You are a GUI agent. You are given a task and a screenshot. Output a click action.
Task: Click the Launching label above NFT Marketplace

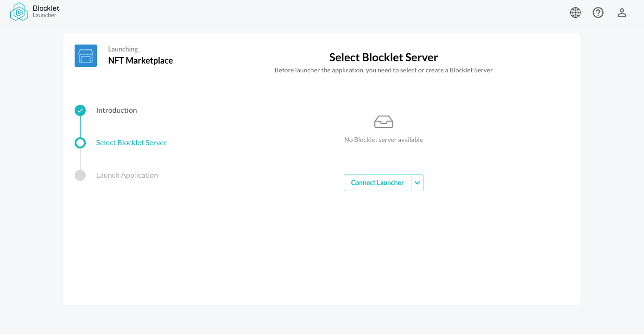tap(123, 49)
